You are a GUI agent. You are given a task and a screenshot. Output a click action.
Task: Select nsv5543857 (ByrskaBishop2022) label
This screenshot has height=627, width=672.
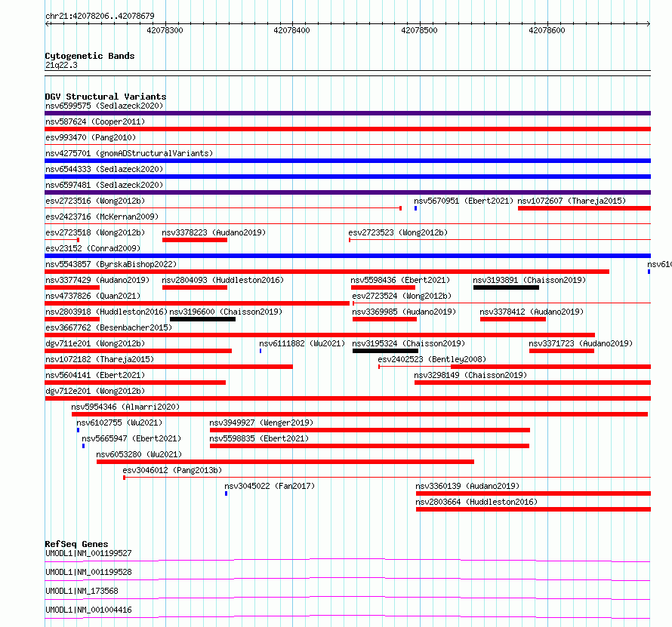pyautogui.click(x=111, y=264)
